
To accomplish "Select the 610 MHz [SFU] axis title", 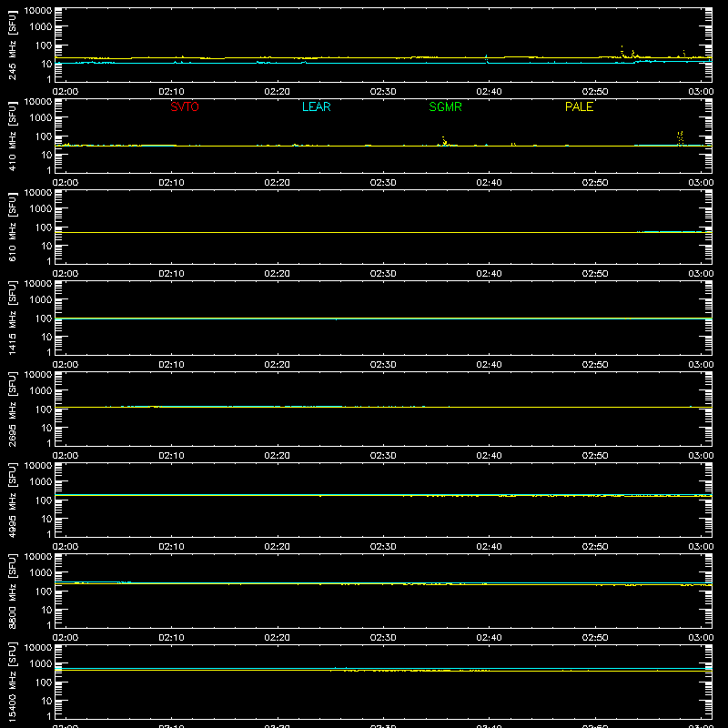I will click(x=12, y=227).
